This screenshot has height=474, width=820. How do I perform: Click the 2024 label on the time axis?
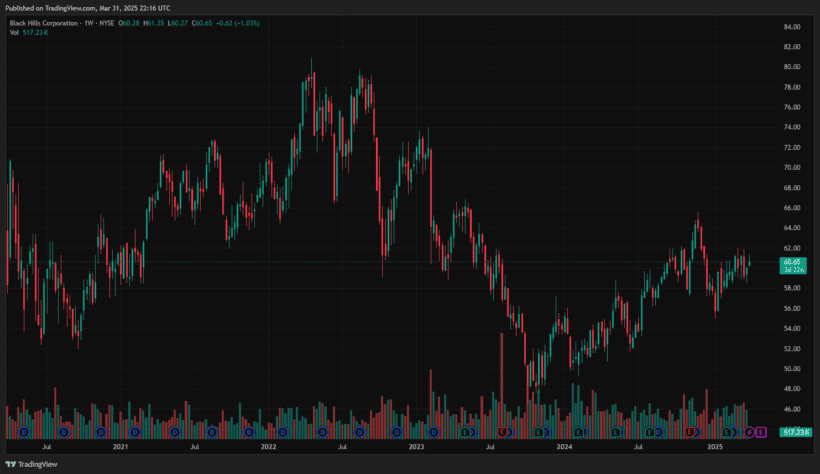564,449
